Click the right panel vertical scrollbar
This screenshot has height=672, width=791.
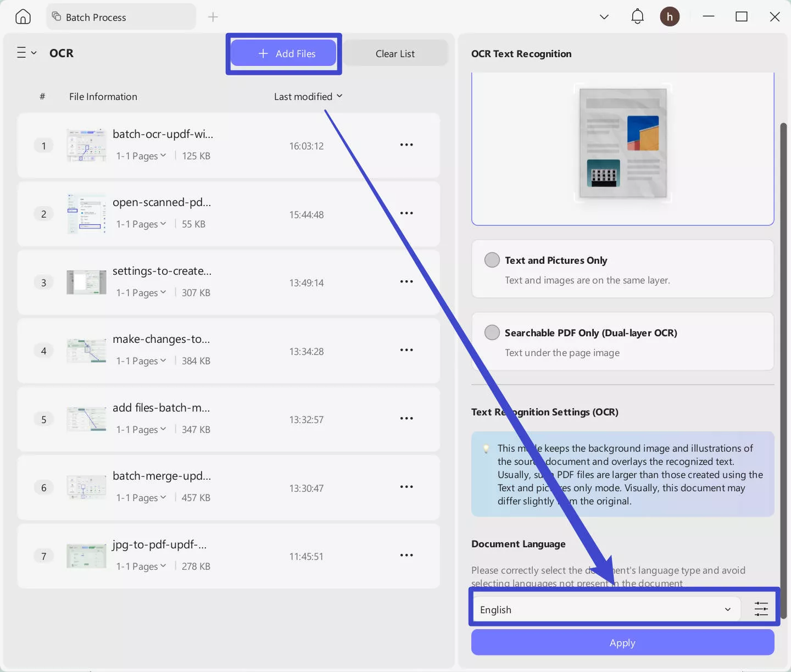(784, 371)
